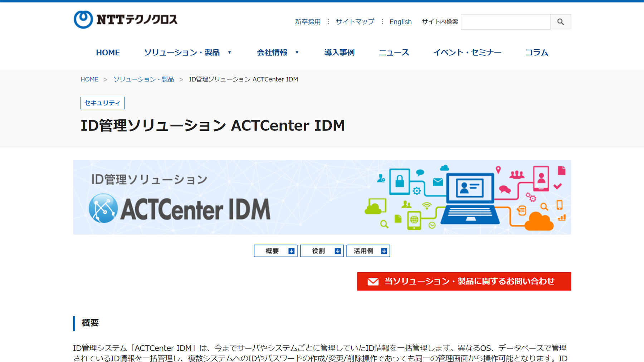
Task: Click the ACTCenter IDM globe logo in banner
Action: (x=103, y=208)
